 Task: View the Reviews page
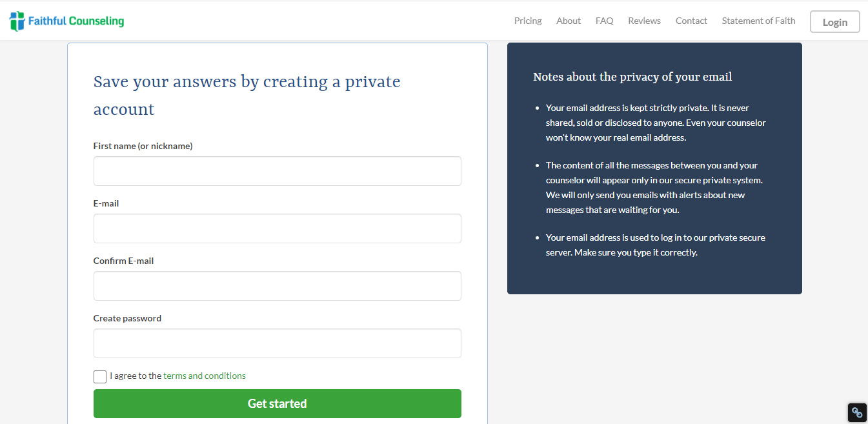point(644,21)
